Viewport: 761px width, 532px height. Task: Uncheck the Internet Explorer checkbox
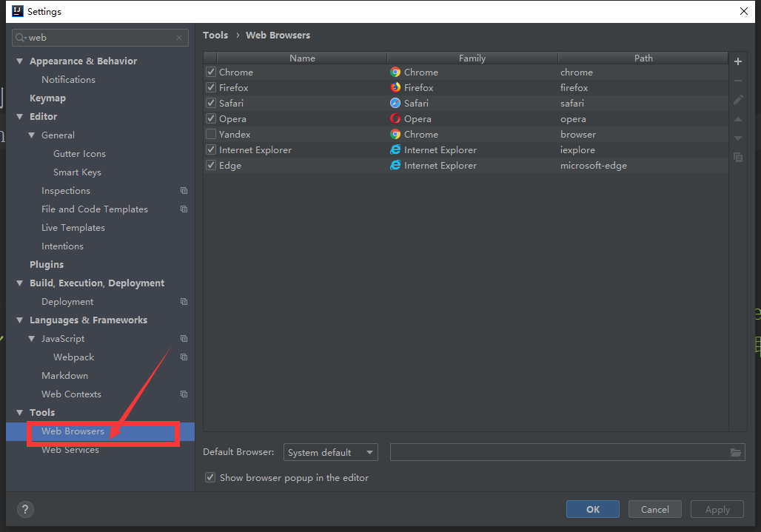click(x=211, y=150)
